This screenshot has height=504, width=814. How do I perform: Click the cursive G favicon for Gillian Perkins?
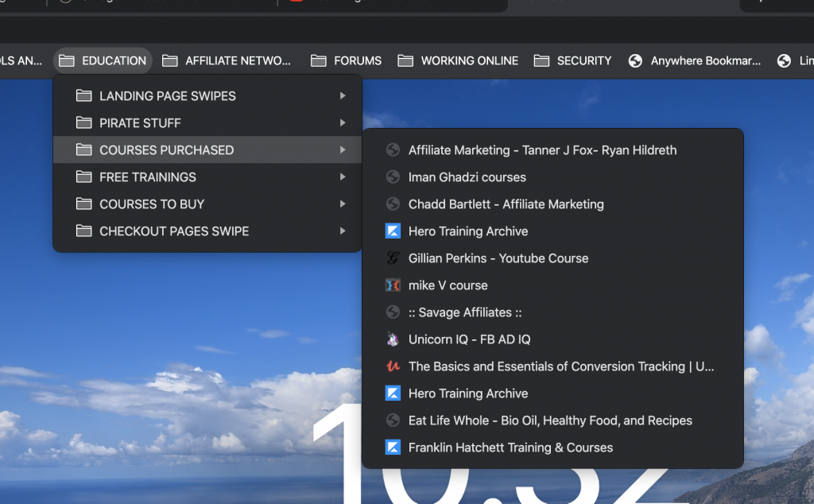[393, 258]
